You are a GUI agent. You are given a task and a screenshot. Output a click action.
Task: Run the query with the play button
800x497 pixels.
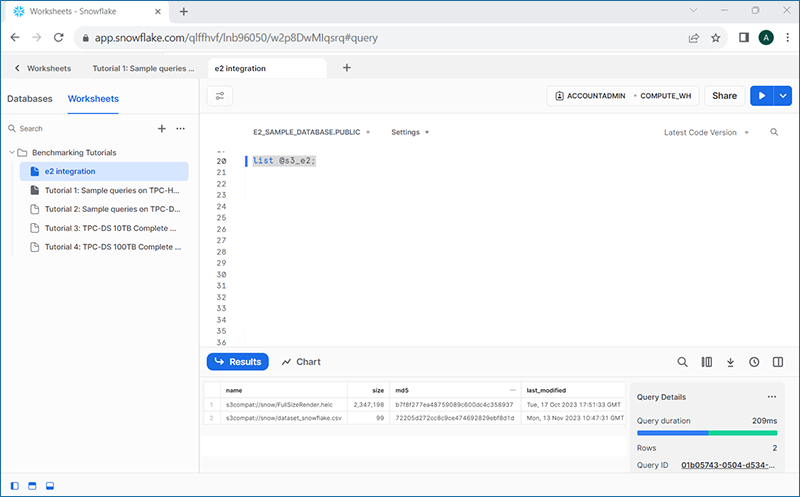tap(762, 96)
